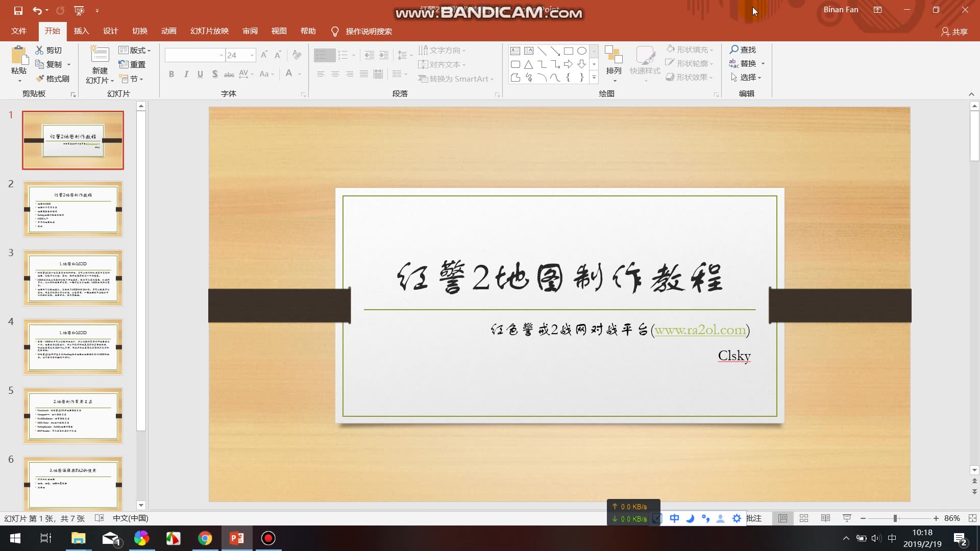Switch to the Insert (插入) tab
The height and width of the screenshot is (551, 980).
click(x=81, y=31)
